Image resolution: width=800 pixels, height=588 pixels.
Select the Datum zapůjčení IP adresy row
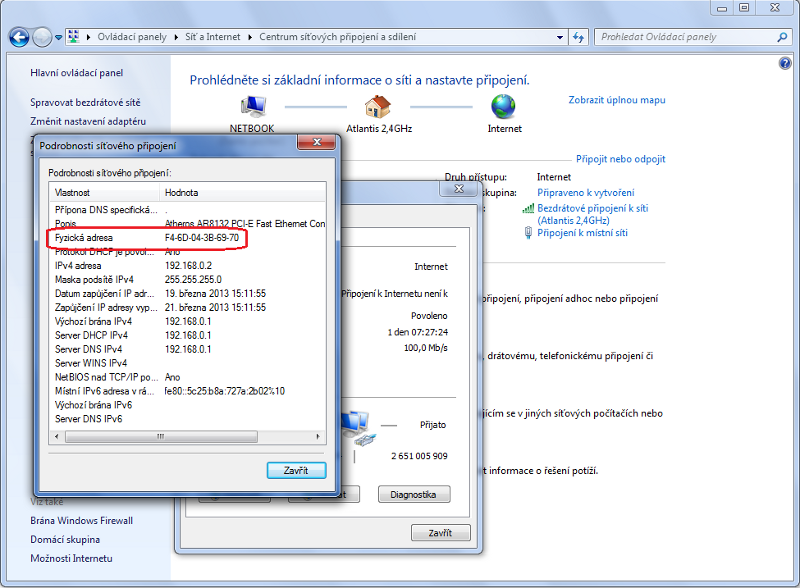pos(188,293)
